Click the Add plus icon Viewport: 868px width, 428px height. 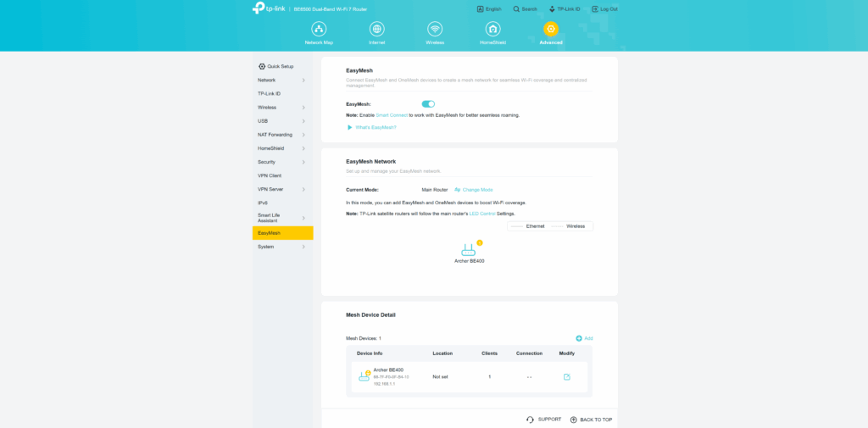coord(579,338)
